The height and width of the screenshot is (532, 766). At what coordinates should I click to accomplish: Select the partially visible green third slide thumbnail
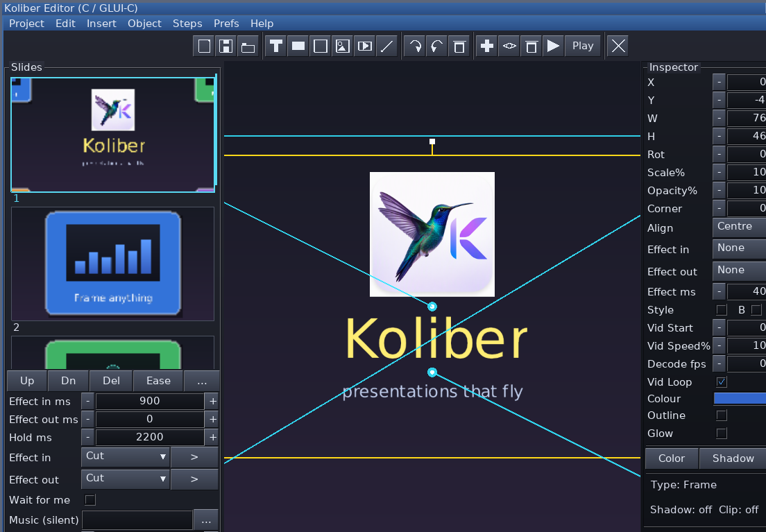tap(113, 352)
